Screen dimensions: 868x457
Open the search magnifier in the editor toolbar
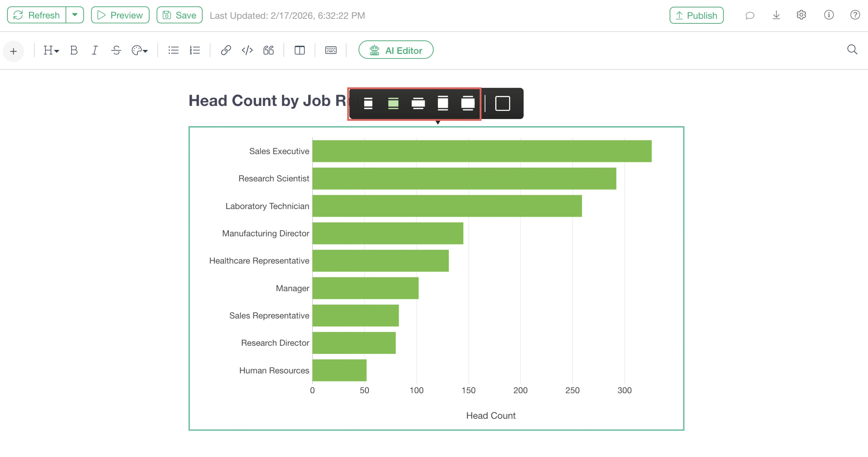coord(852,50)
